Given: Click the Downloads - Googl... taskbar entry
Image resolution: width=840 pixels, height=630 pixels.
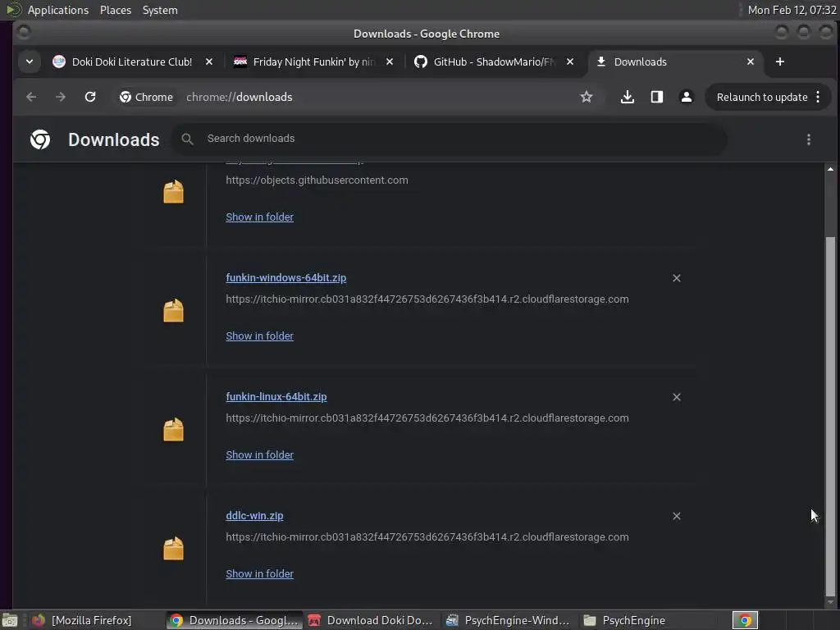Looking at the screenshot, I should pos(234,620).
